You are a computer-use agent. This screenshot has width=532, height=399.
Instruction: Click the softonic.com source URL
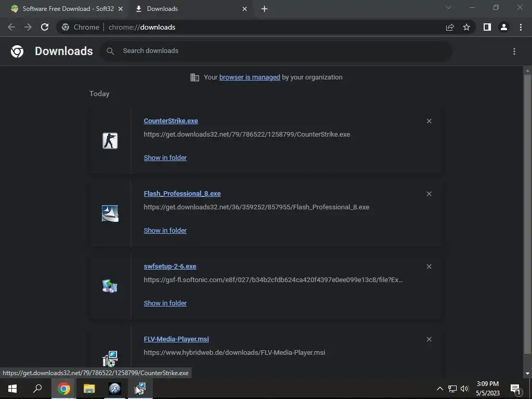point(273,280)
